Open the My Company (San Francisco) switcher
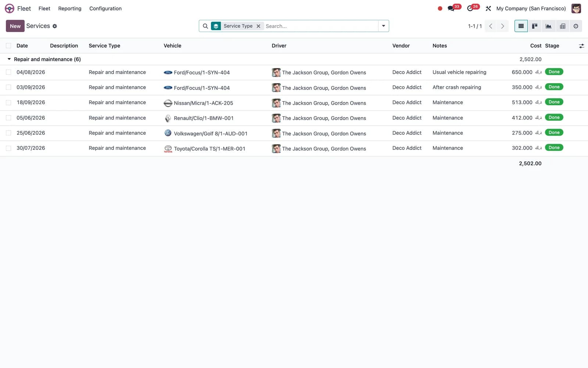 [x=531, y=8]
